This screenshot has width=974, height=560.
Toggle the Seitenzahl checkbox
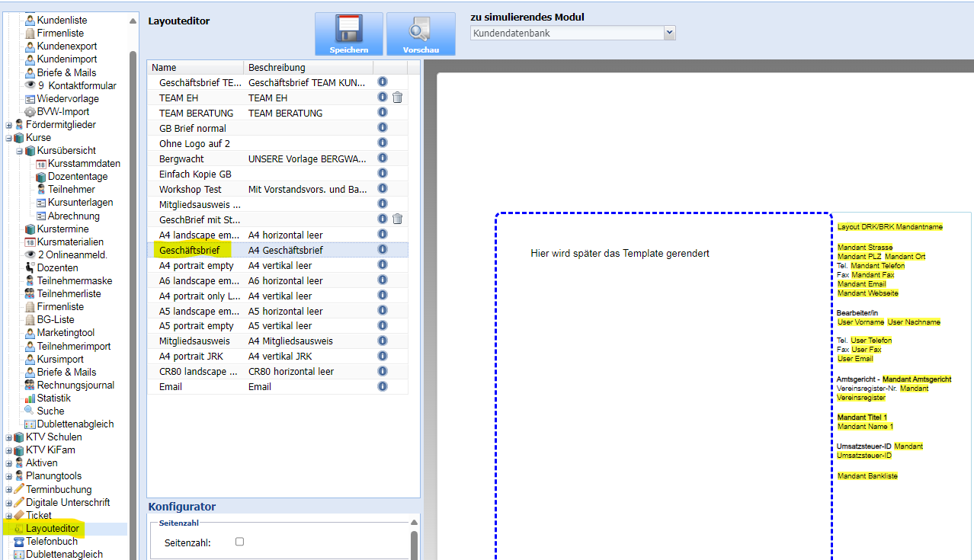point(239,542)
